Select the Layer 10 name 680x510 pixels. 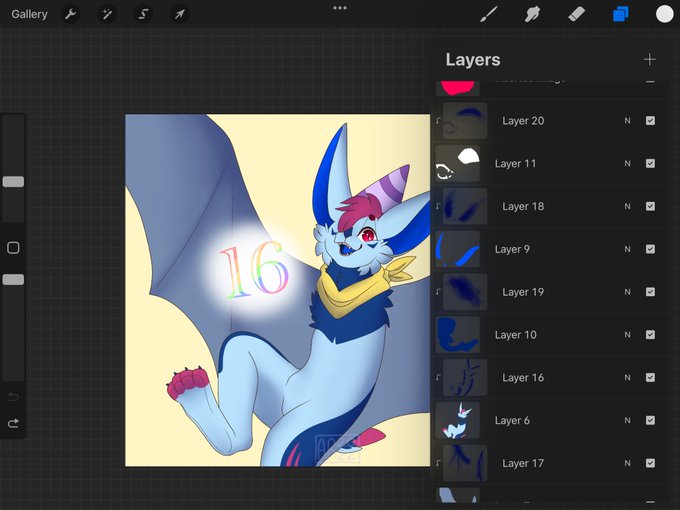[516, 335]
